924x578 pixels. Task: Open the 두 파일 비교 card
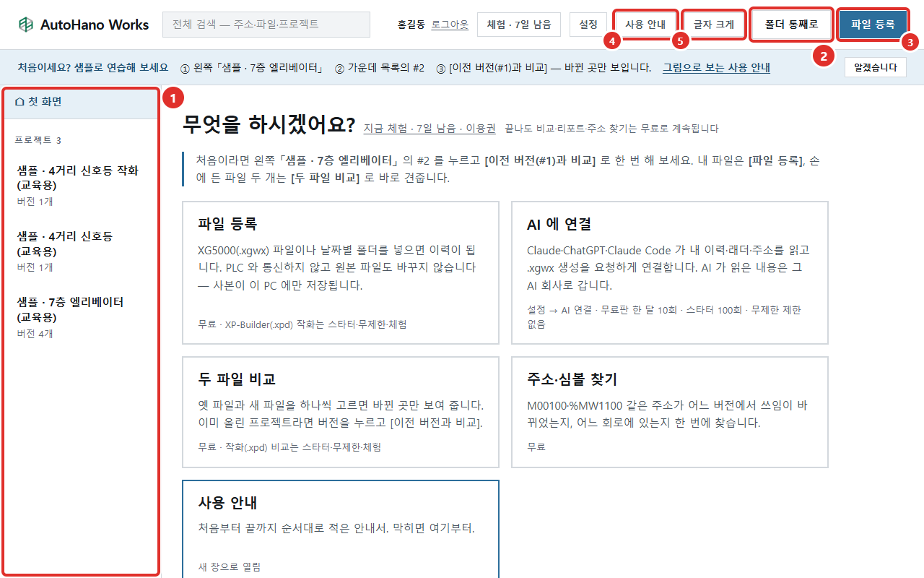[x=341, y=412]
